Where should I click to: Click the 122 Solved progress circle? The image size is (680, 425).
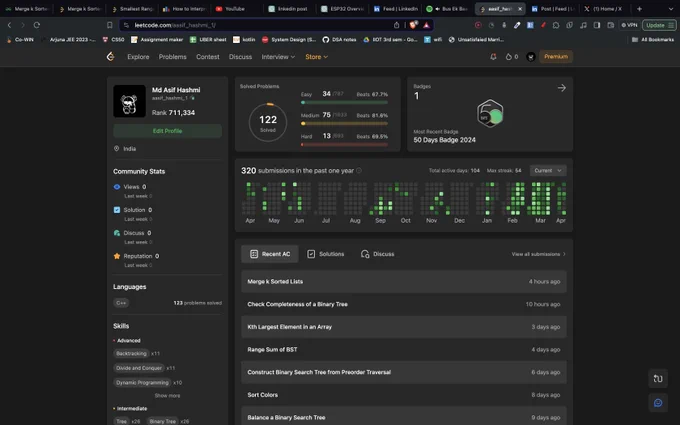(x=268, y=122)
